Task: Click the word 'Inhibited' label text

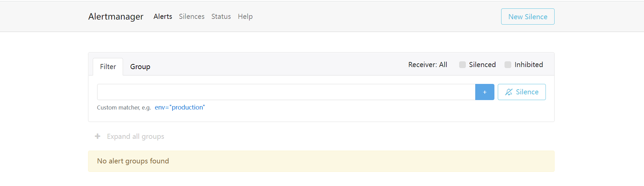Action: click(x=528, y=65)
